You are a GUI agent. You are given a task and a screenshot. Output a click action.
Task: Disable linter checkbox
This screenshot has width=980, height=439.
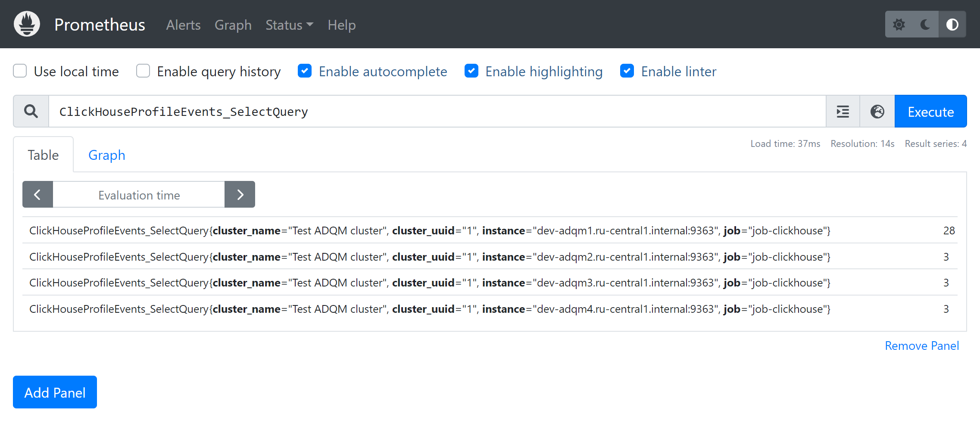[627, 71]
